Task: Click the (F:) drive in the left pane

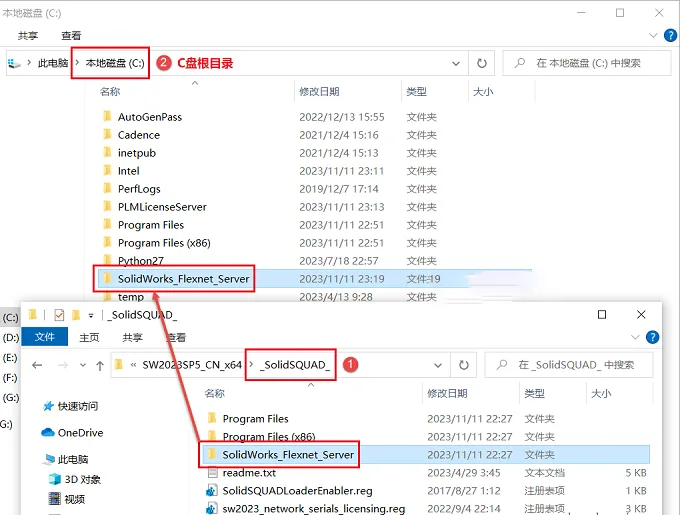Action: (x=10, y=378)
